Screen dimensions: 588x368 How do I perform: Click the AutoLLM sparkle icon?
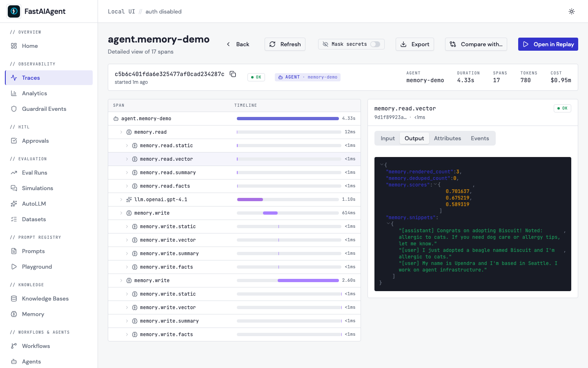[x=14, y=204]
